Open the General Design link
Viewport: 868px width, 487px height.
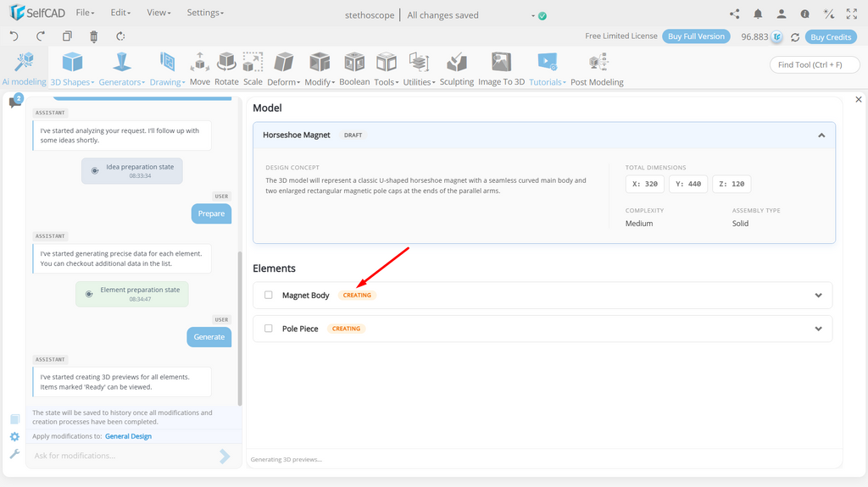tap(129, 436)
